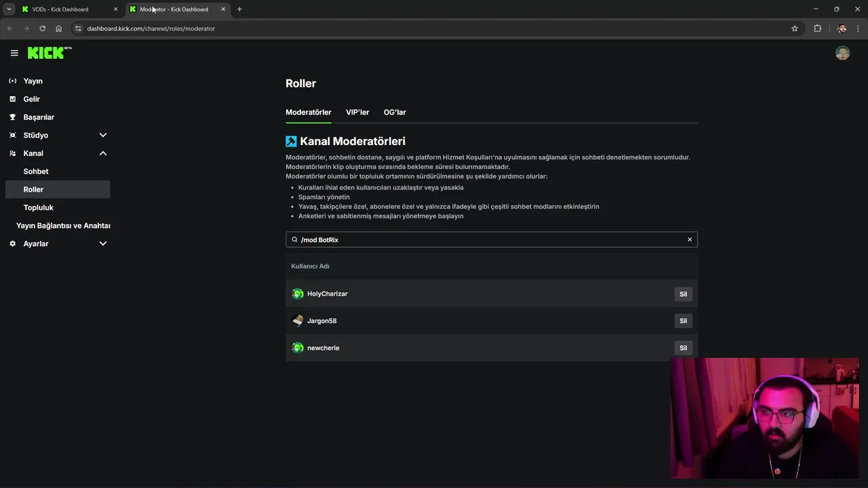Screen dimensions: 868x488
Task: Click the browser address bar URL
Action: click(x=151, y=28)
